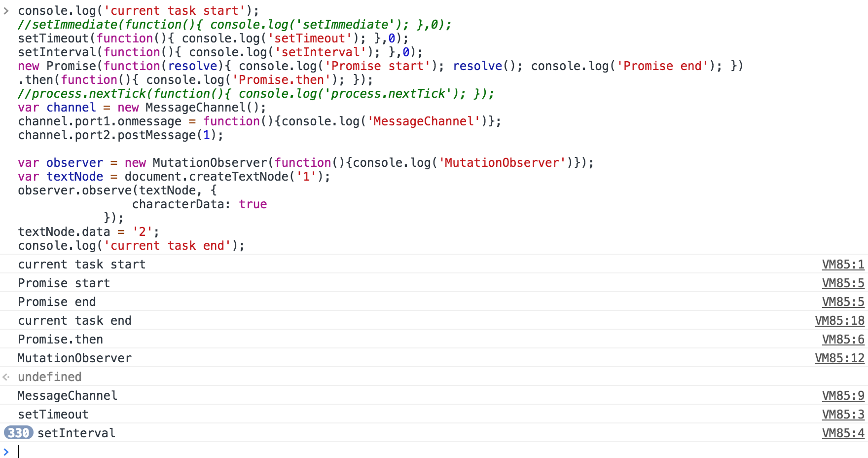Open source link VM85:12
The width and height of the screenshot is (868, 458).
(x=839, y=358)
